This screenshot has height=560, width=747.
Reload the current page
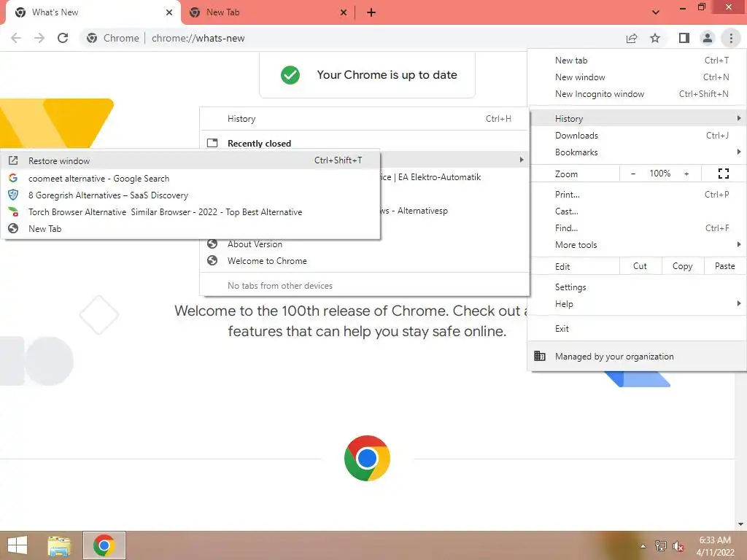(x=63, y=38)
